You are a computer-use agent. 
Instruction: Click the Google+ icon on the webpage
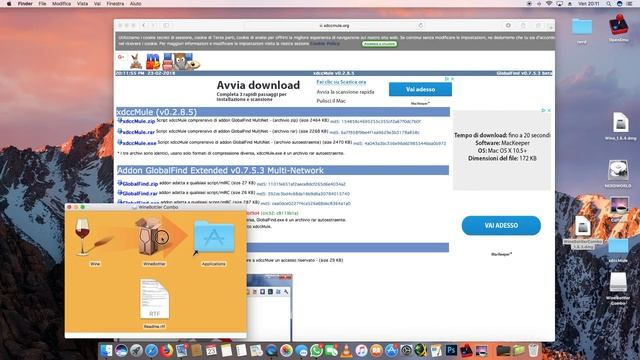point(121,57)
